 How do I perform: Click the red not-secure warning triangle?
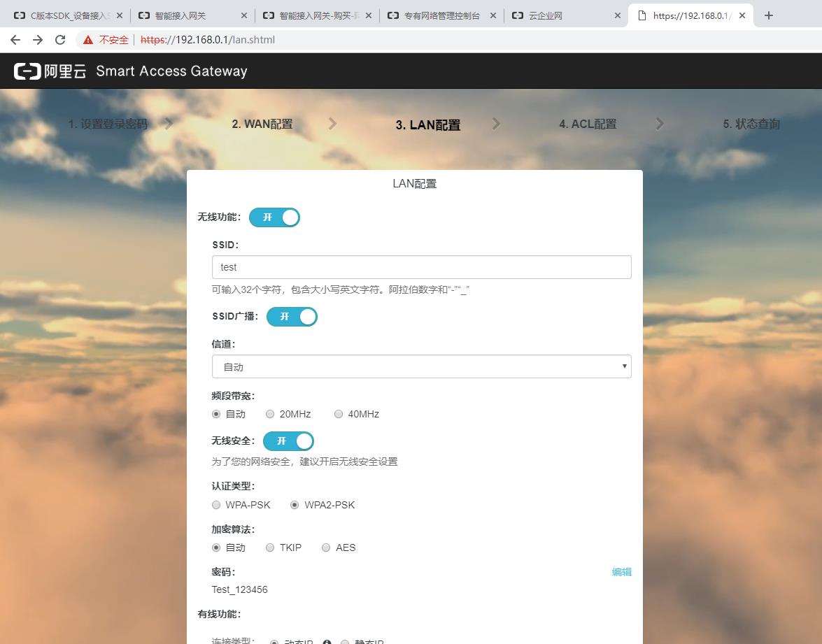coord(88,40)
